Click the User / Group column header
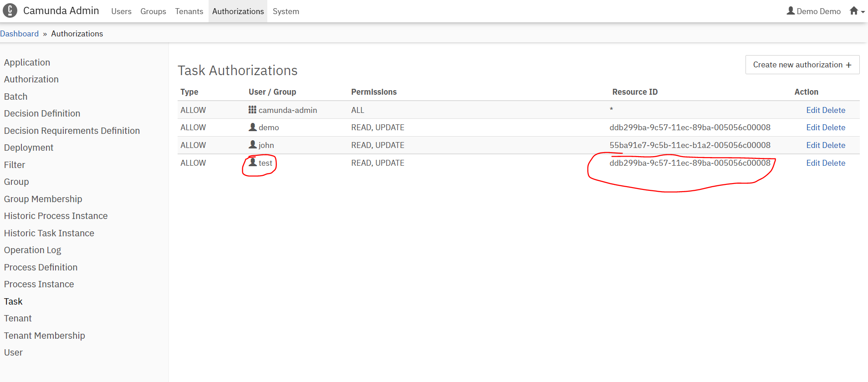 [x=272, y=92]
